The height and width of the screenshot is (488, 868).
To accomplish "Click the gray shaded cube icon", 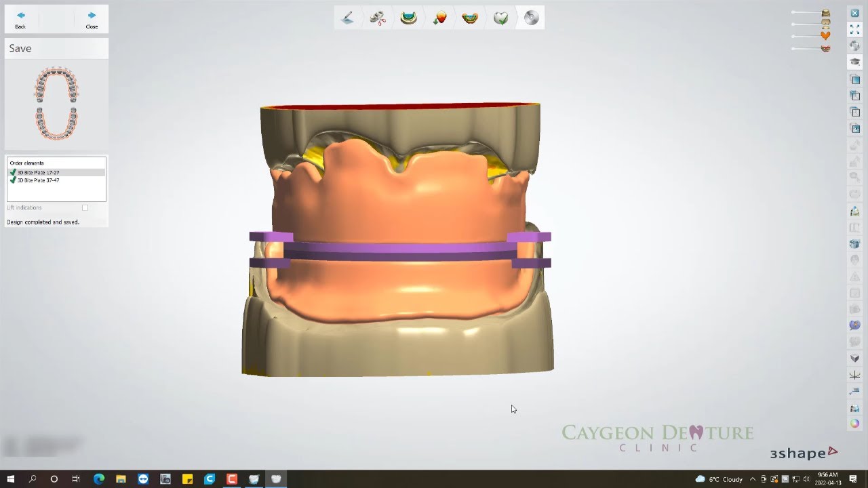I will point(854,358).
